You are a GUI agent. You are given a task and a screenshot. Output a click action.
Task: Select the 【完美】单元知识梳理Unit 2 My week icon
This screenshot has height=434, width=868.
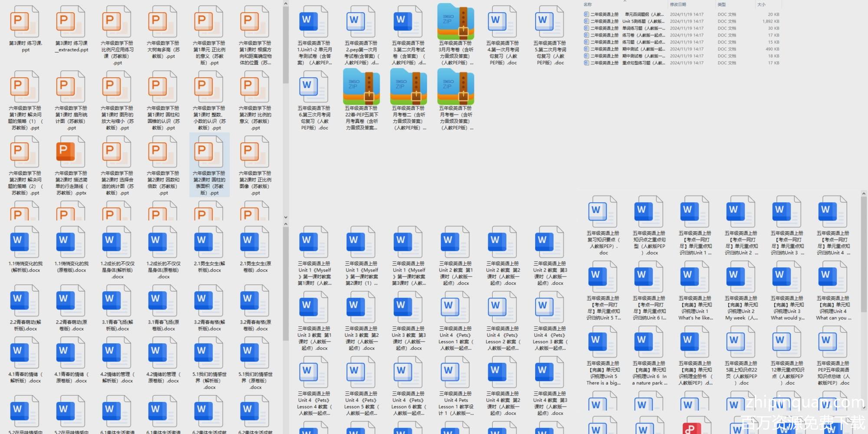pos(741,276)
